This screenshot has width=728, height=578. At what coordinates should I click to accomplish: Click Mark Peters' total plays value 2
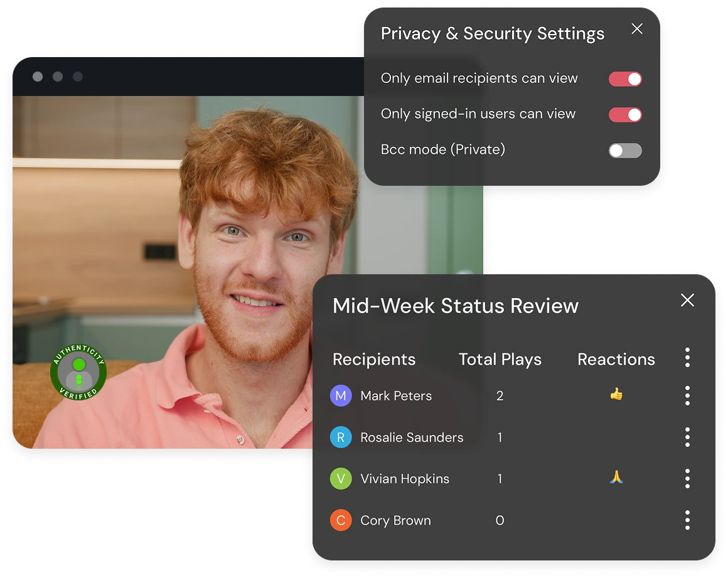(500, 395)
